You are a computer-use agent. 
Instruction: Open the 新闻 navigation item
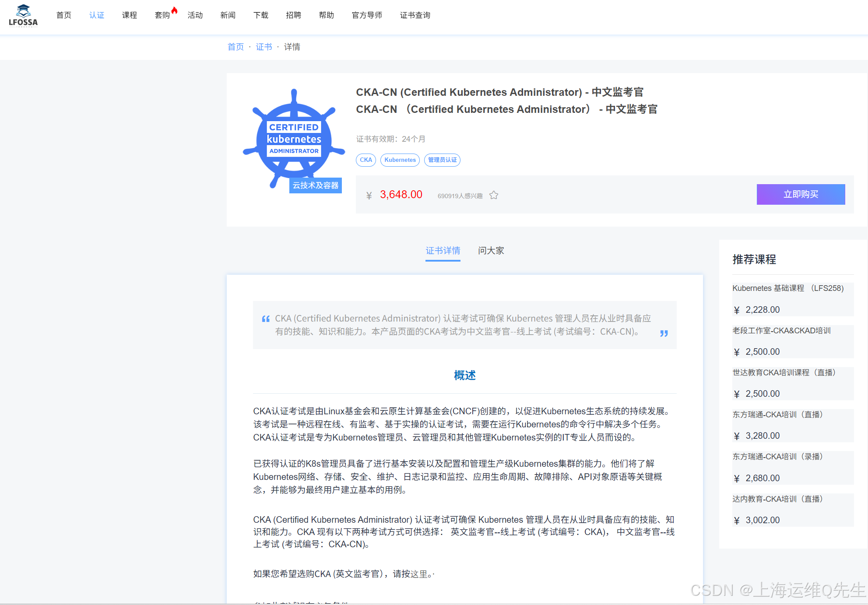click(228, 15)
